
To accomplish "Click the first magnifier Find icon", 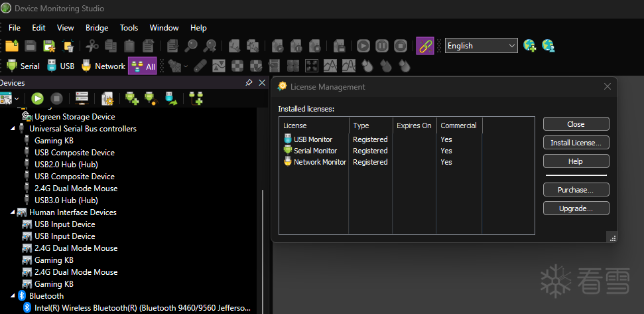I will pos(191,46).
